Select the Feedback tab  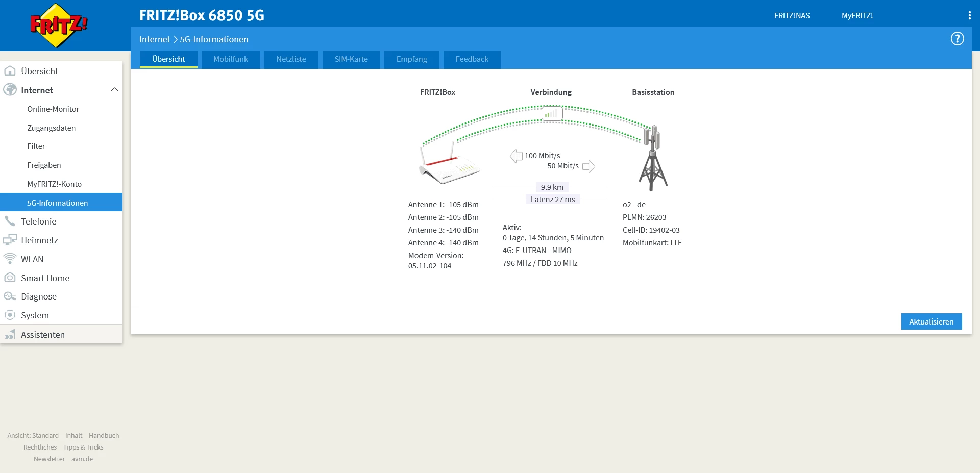click(472, 59)
